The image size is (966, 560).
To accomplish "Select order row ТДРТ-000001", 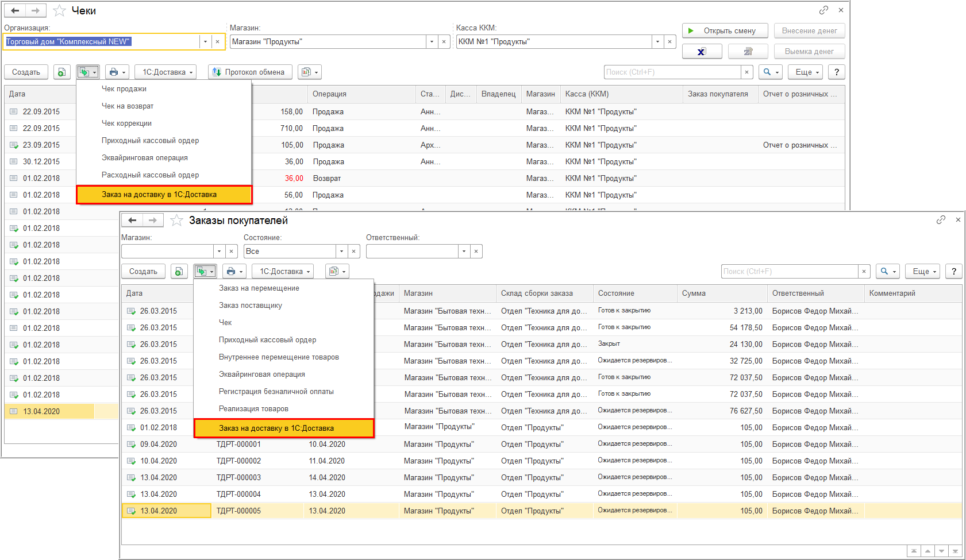I will point(542,444).
